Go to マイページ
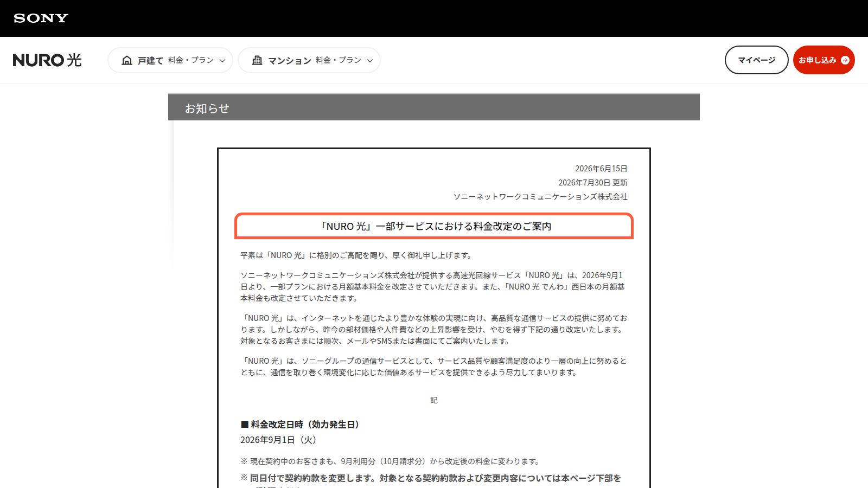This screenshot has height=488, width=868. [756, 60]
